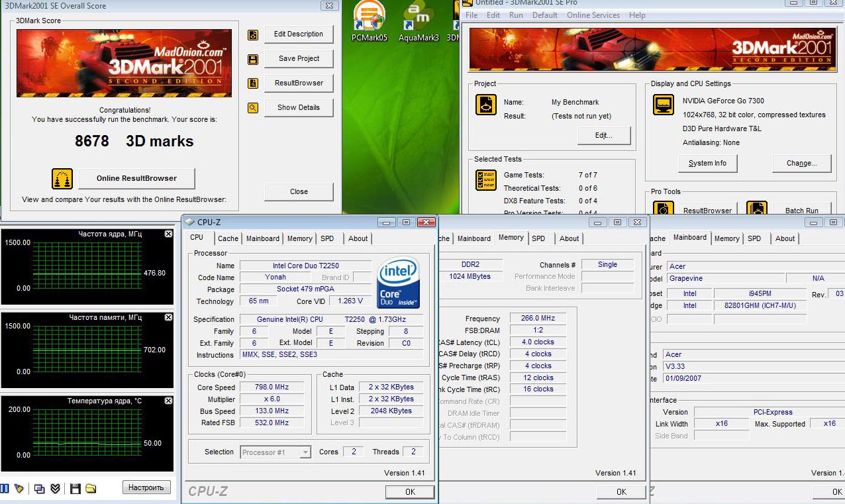Viewport: 845px width, 504px height.
Task: Open the Edit menu in 3DMark2001 Pro
Action: click(x=493, y=15)
